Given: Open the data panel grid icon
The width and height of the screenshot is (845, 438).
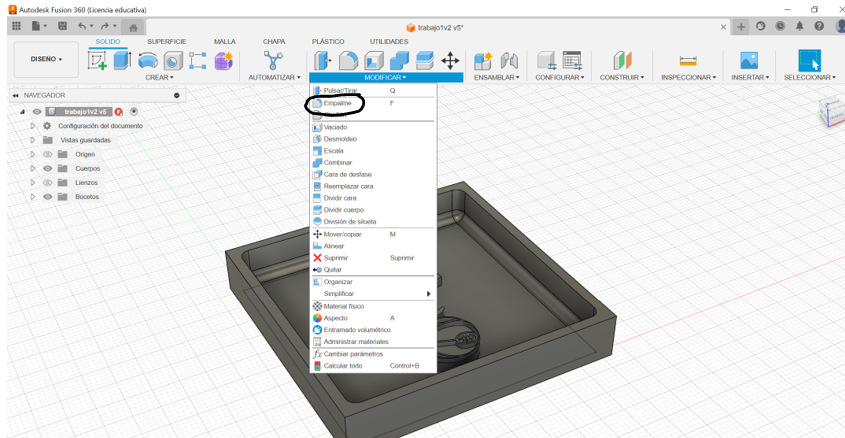Looking at the screenshot, I should (16, 26).
